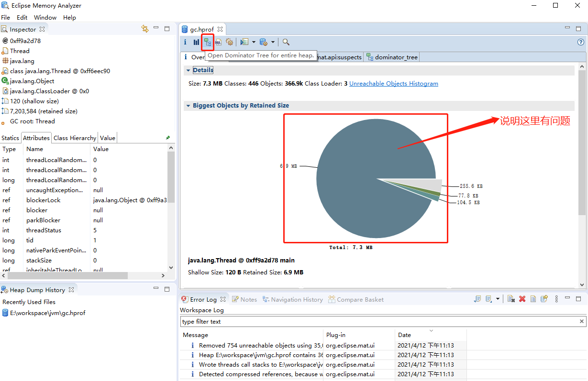Open the Help menu
The height and width of the screenshot is (381, 588).
(x=69, y=17)
